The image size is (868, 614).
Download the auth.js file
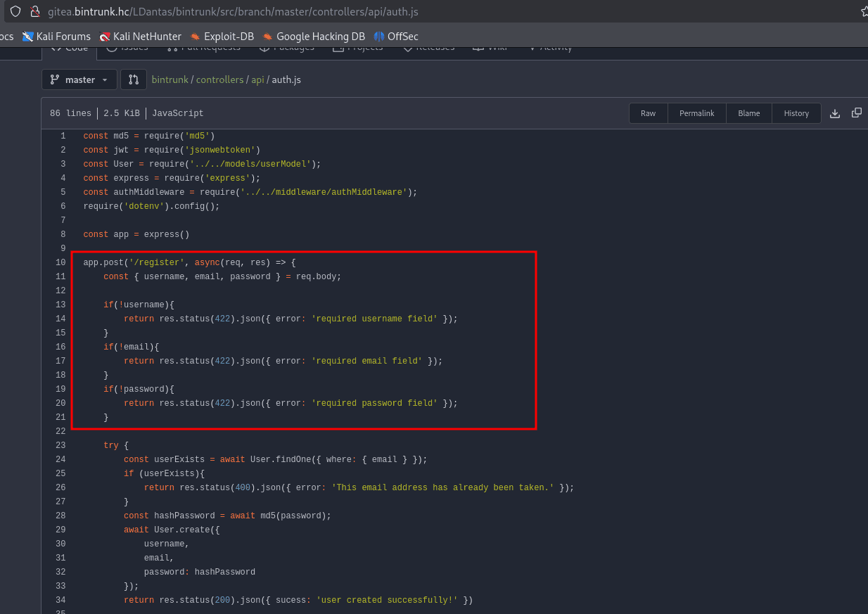click(x=835, y=113)
